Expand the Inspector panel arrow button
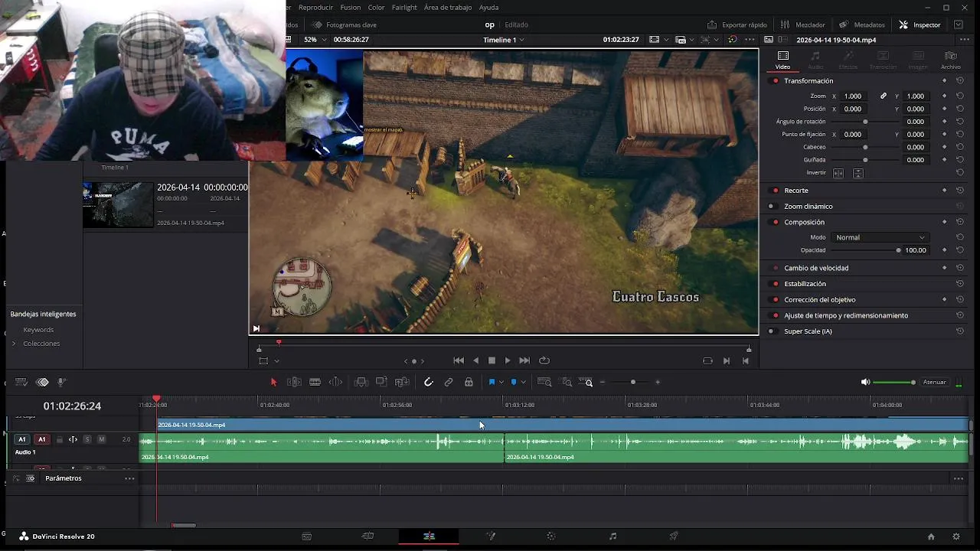 959,24
